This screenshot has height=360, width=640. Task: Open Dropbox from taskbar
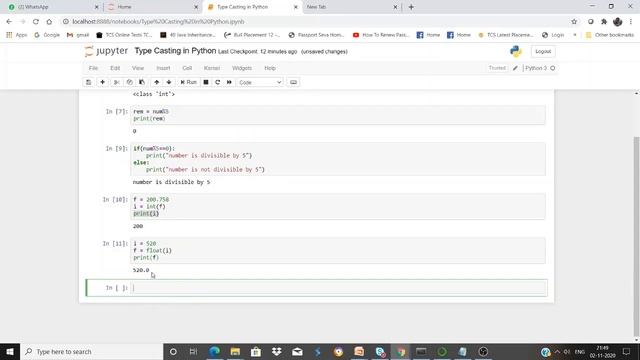pos(277,351)
